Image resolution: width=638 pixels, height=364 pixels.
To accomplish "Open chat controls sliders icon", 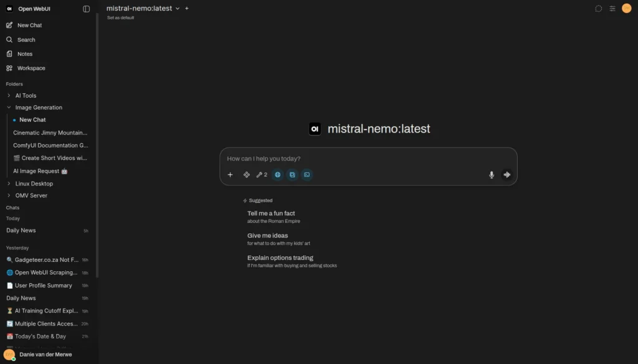I will pos(612,9).
